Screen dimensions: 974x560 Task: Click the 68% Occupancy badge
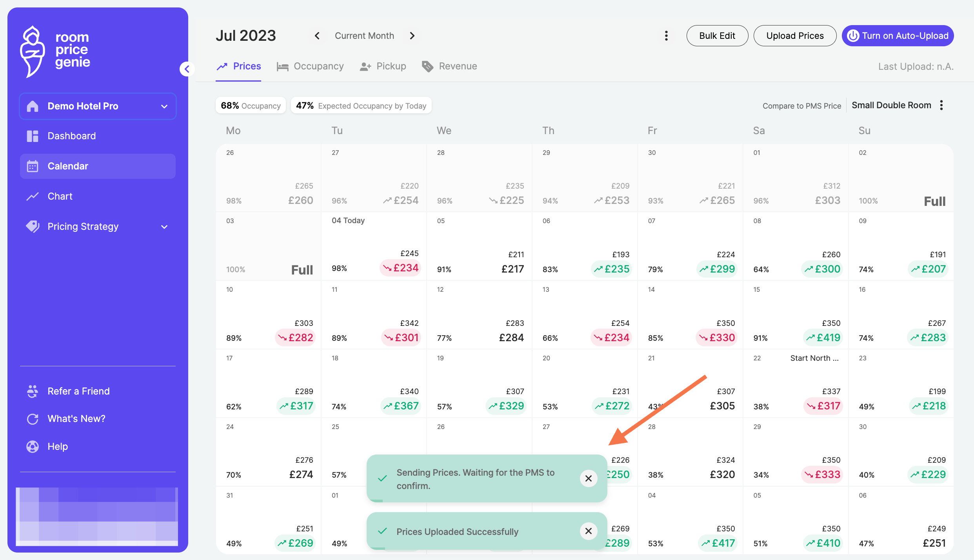tap(251, 106)
